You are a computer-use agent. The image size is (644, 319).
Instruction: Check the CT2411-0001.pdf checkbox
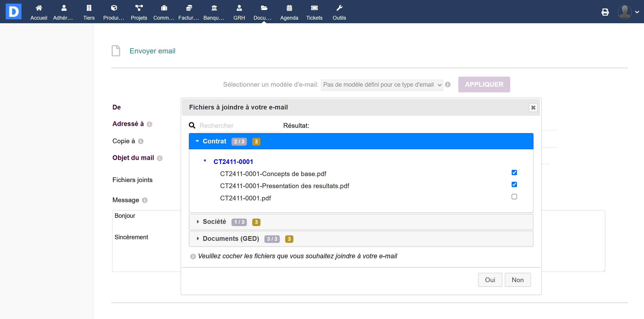pos(514,197)
